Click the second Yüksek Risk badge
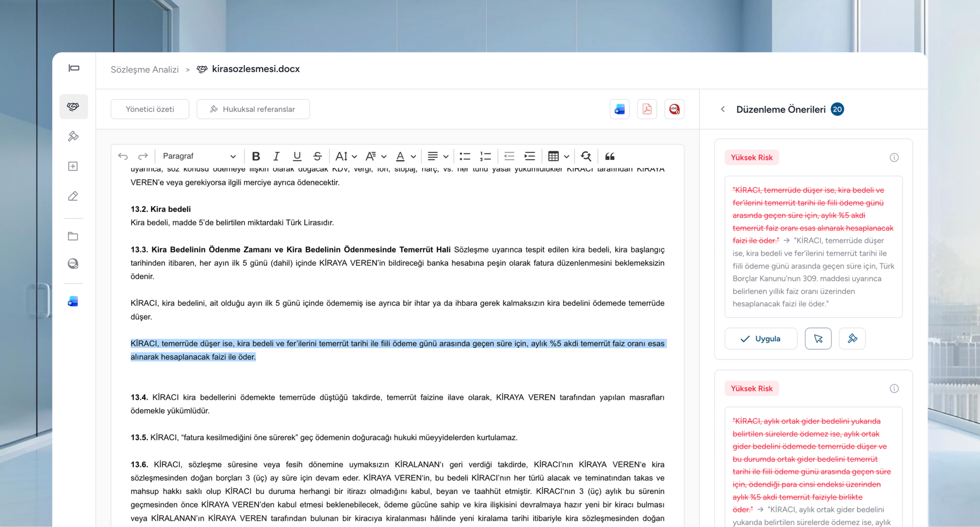Screen dimensions: 980x527 point(751,389)
